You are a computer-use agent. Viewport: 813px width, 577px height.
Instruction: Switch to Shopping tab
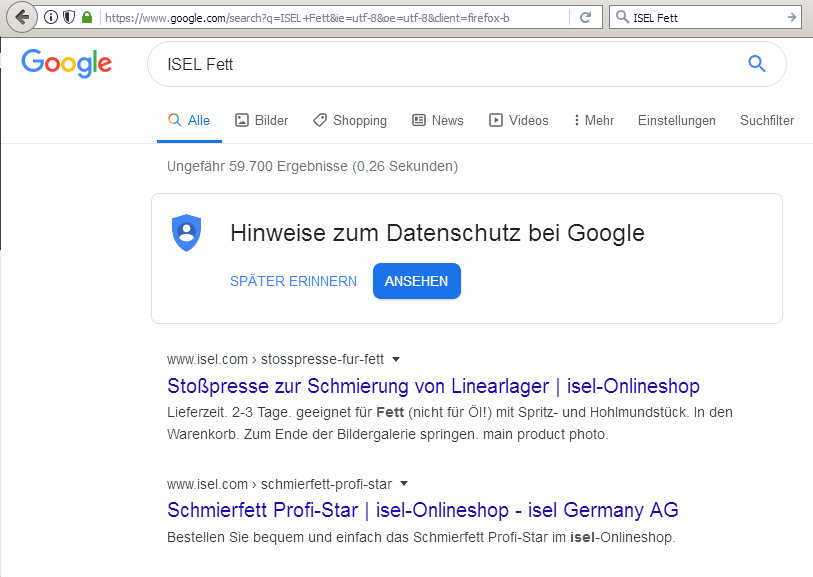(350, 120)
